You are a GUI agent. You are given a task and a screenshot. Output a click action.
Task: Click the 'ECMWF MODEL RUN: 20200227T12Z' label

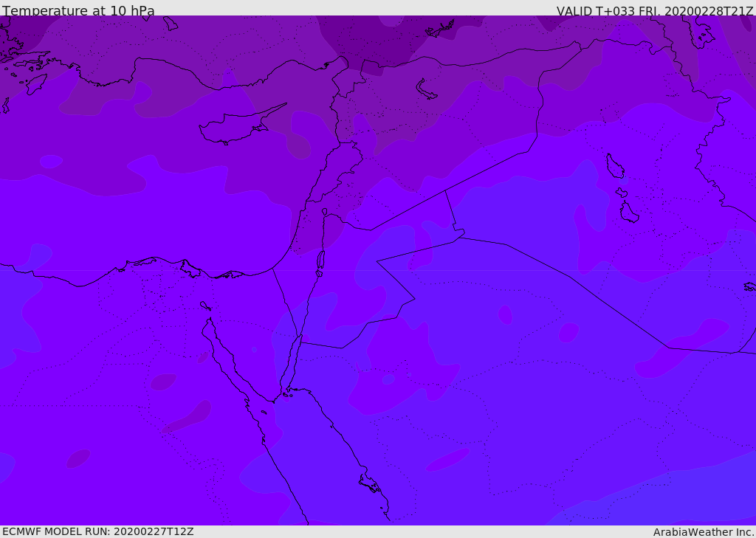(x=98, y=531)
